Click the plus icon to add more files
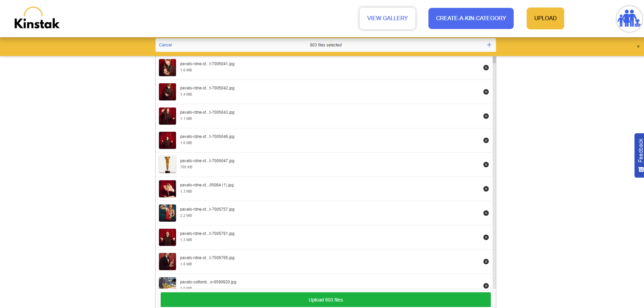The image size is (644, 308). (489, 45)
